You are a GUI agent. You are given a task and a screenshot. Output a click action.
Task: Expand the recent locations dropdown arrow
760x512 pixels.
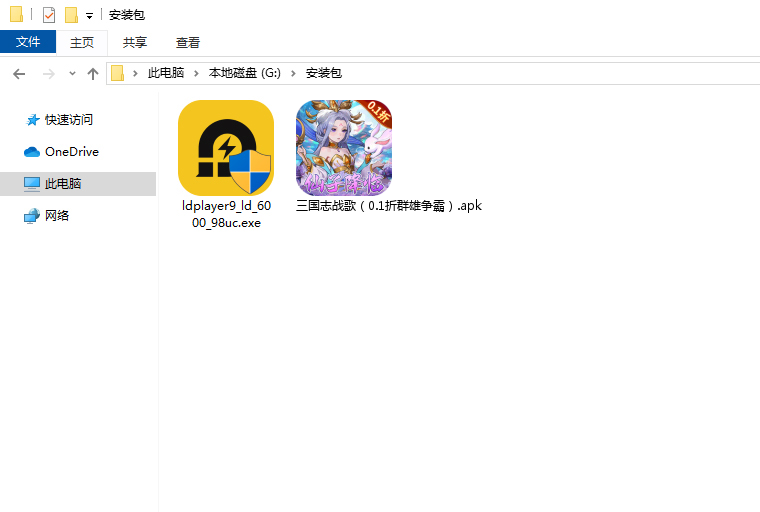(72, 74)
